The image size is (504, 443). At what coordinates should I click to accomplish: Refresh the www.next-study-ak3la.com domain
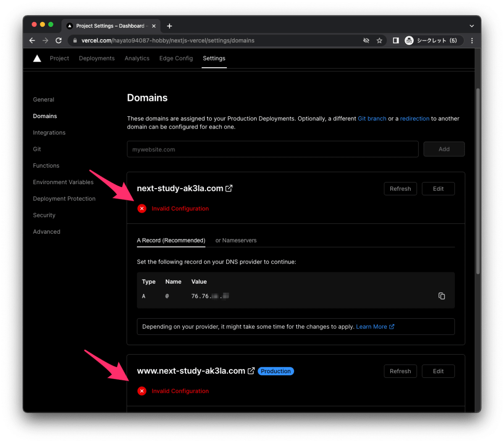(400, 371)
